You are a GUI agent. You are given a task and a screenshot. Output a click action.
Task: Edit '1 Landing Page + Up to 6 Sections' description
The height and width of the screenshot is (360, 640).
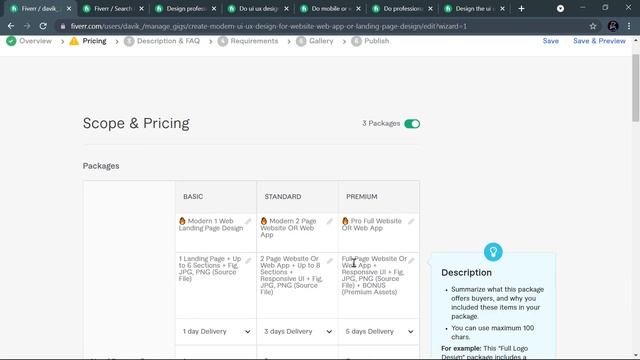coord(210,269)
